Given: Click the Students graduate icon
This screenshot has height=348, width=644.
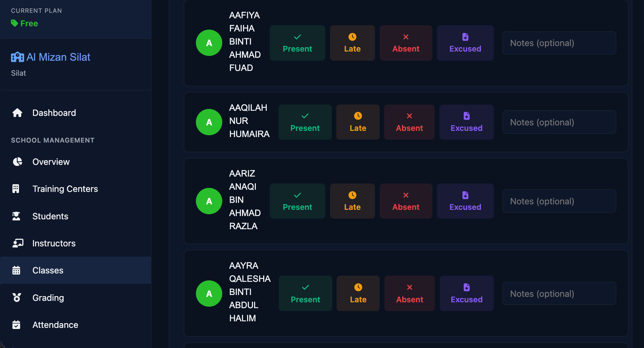Looking at the screenshot, I should (16, 216).
